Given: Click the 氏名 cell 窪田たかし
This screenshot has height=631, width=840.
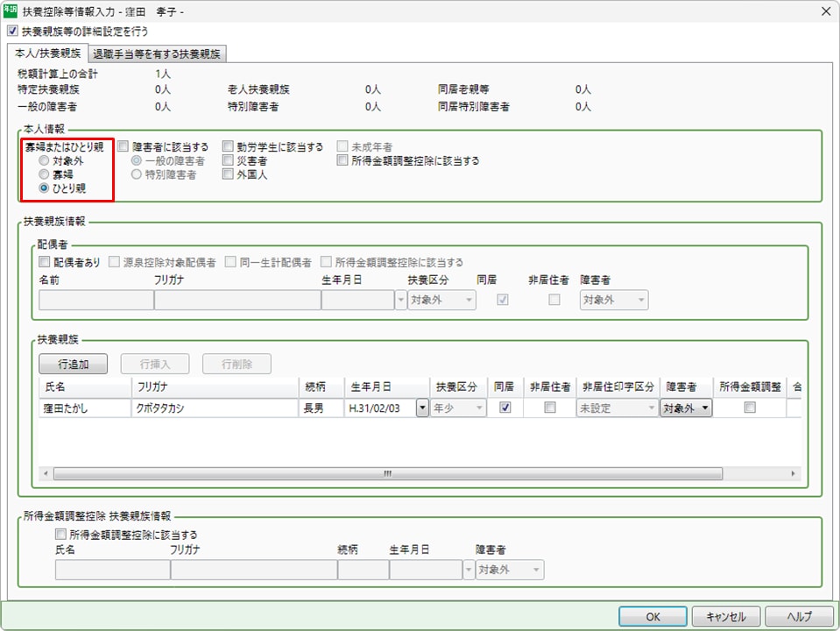Looking at the screenshot, I should pyautogui.click(x=84, y=408).
